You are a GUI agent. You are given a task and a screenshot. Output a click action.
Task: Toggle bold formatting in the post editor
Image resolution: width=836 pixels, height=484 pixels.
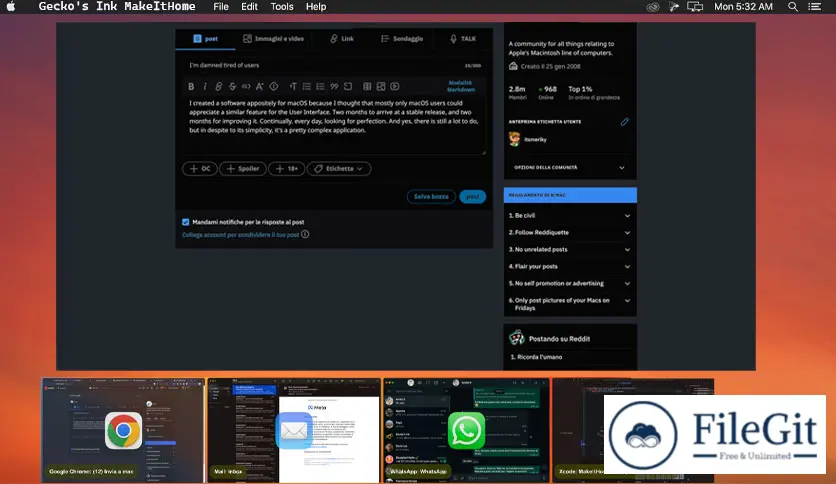191,86
